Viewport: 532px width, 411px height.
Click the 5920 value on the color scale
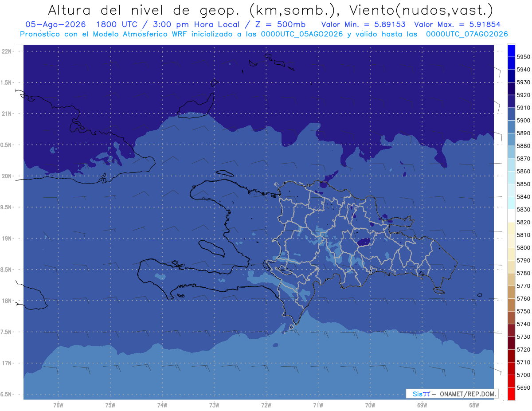click(x=523, y=95)
